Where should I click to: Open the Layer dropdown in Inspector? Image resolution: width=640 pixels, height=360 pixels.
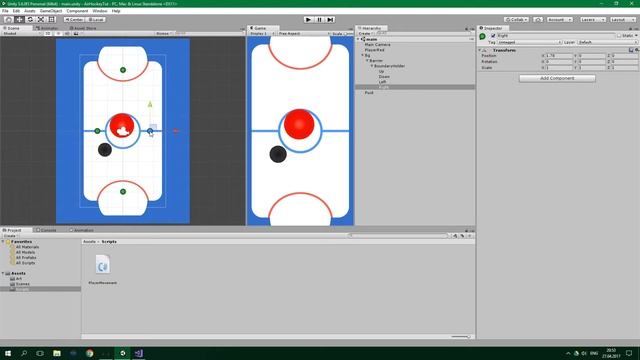(x=607, y=42)
